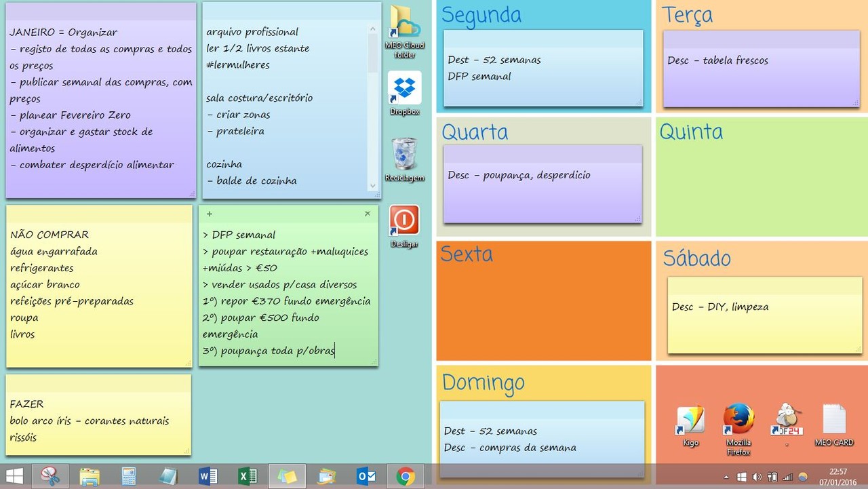868x489 pixels.
Task: Open the Reciclagem recycle bin
Action: coord(404,155)
